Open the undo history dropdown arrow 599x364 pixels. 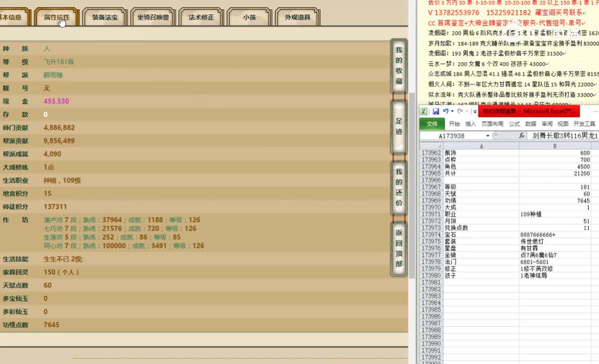452,111
